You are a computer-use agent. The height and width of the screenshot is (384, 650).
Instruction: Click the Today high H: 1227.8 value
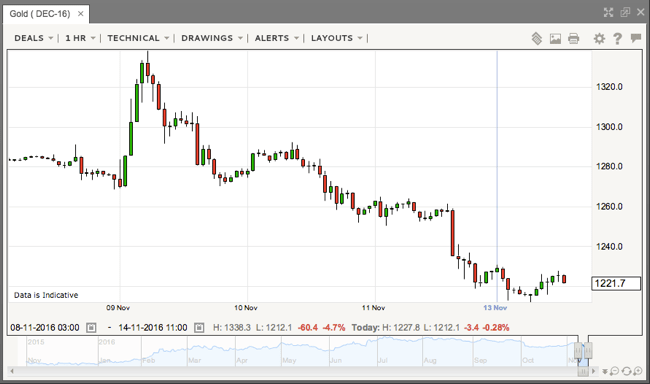coord(401,328)
